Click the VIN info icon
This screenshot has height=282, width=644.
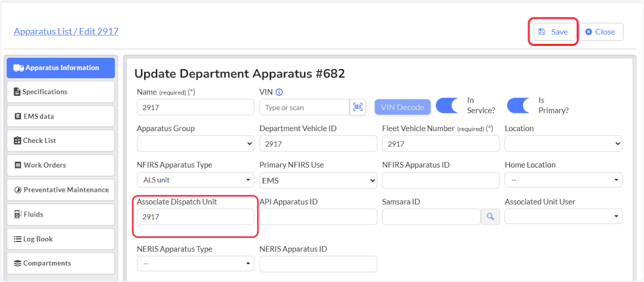click(279, 92)
